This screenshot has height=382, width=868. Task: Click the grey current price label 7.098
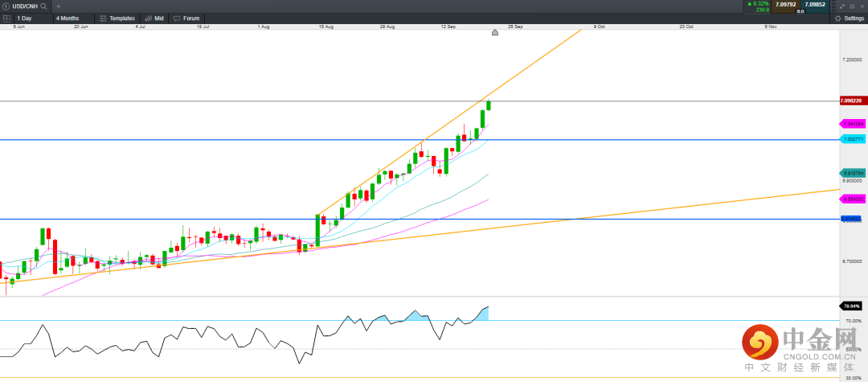[x=852, y=101]
